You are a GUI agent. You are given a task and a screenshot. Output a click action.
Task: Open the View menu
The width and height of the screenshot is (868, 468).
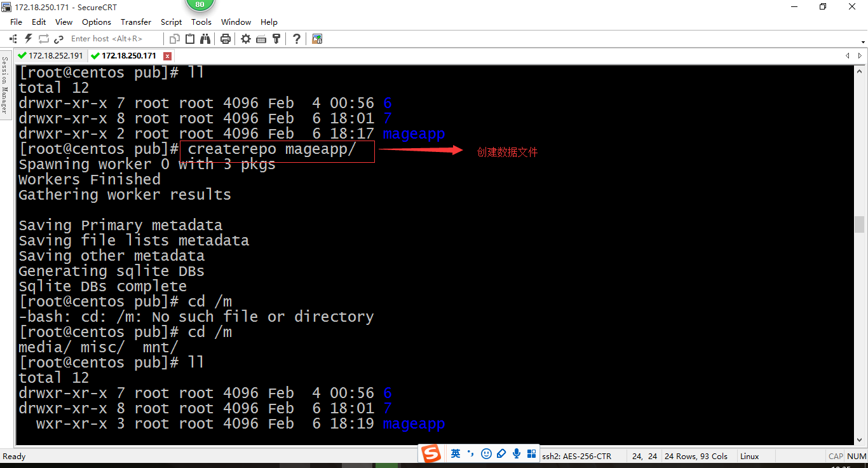64,22
